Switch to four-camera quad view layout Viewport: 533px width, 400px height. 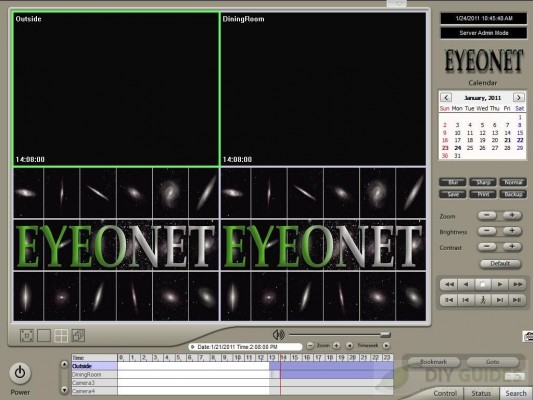61,336
